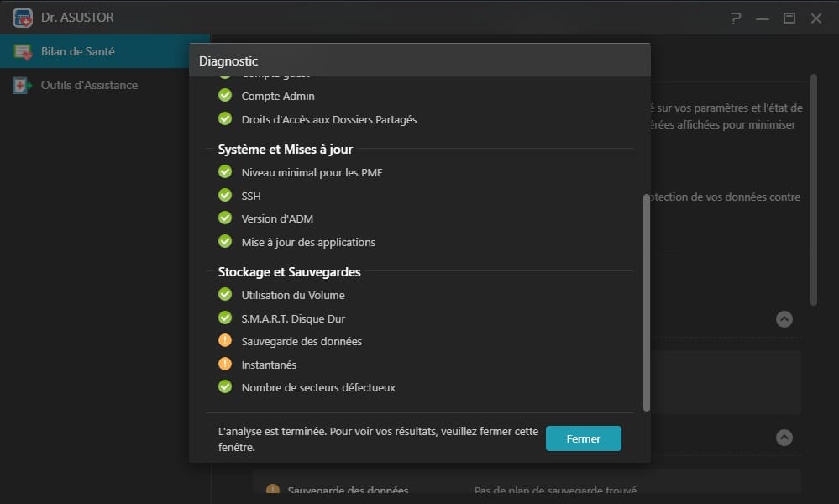Click check icon beside Mise à jour des applications
This screenshot has height=504, width=839.
click(x=225, y=241)
